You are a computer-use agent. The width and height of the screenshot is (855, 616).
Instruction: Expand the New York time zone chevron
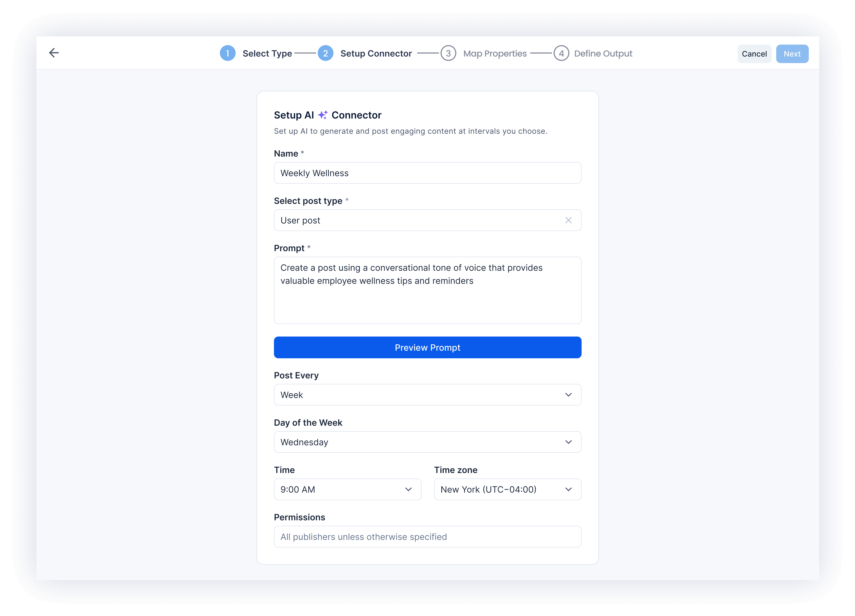click(569, 489)
